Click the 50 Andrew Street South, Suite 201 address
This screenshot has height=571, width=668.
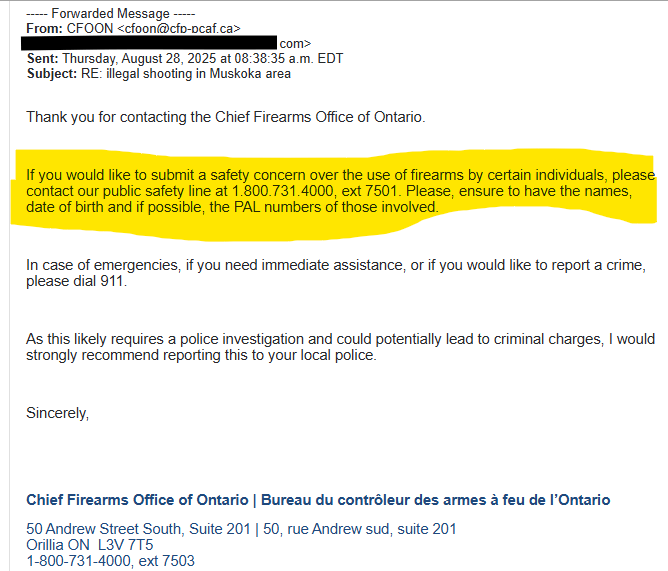[x=138, y=529]
